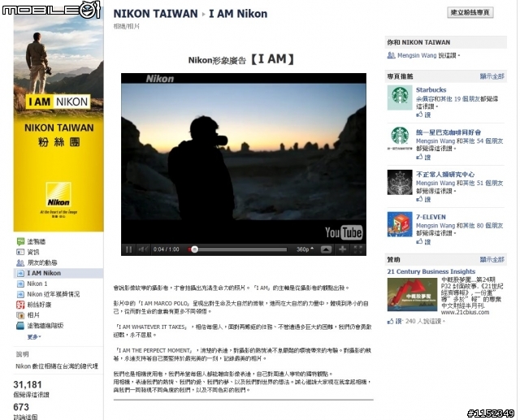
Task: Click the I AM Nikon breadcrumb title
Action: [x=238, y=14]
